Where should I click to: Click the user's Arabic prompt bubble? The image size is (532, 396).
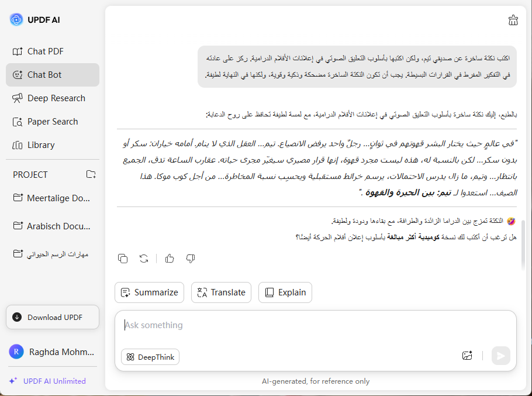click(x=357, y=67)
